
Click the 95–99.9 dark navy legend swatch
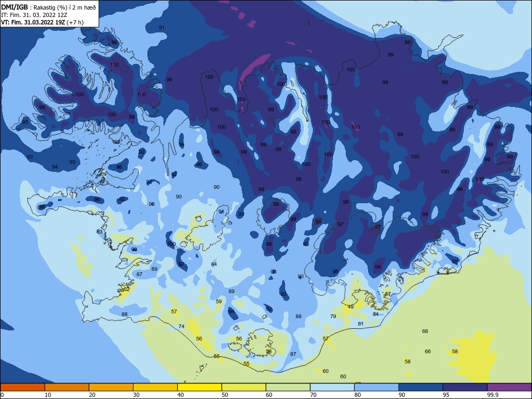tap(465, 387)
